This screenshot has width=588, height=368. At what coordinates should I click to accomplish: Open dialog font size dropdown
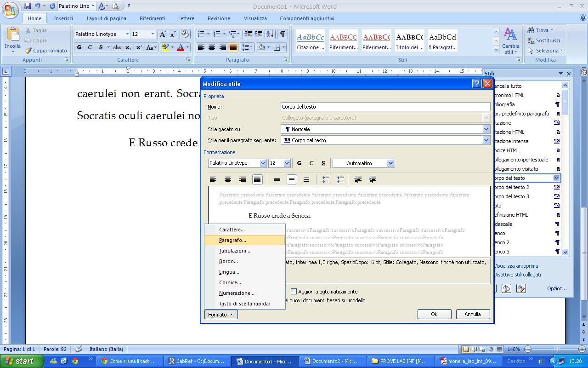point(287,163)
